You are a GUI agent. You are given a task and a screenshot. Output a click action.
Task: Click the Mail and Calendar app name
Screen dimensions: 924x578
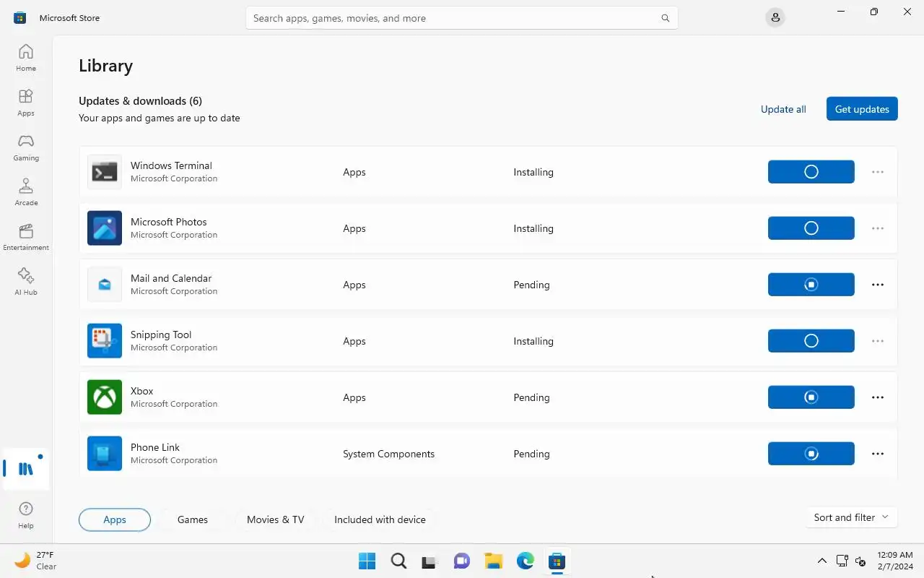(x=171, y=278)
